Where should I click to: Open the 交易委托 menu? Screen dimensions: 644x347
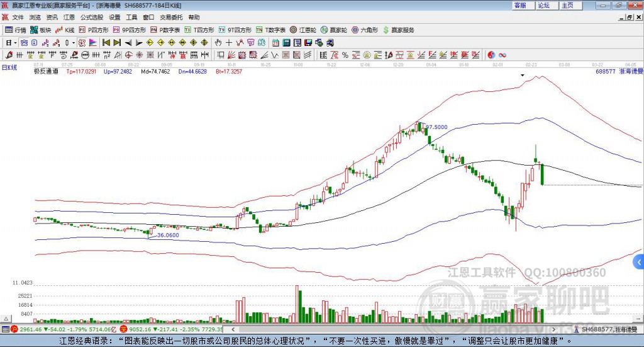171,17
